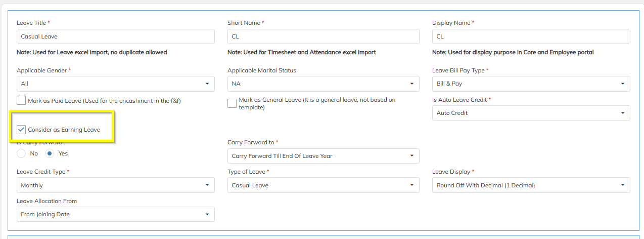Open the Is Auto Leave Credit dropdown
644x239 pixels.
coord(531,113)
